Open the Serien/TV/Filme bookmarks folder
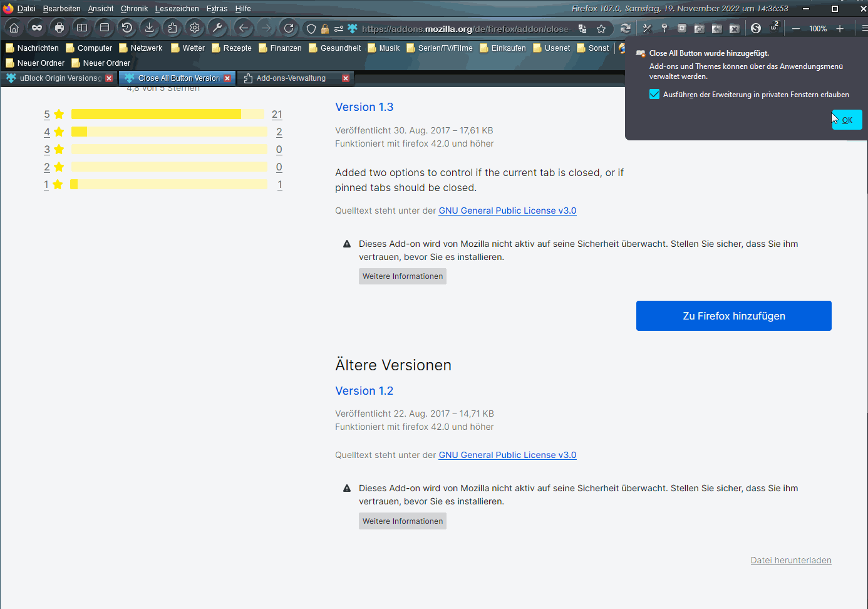The image size is (868, 609). [x=440, y=48]
